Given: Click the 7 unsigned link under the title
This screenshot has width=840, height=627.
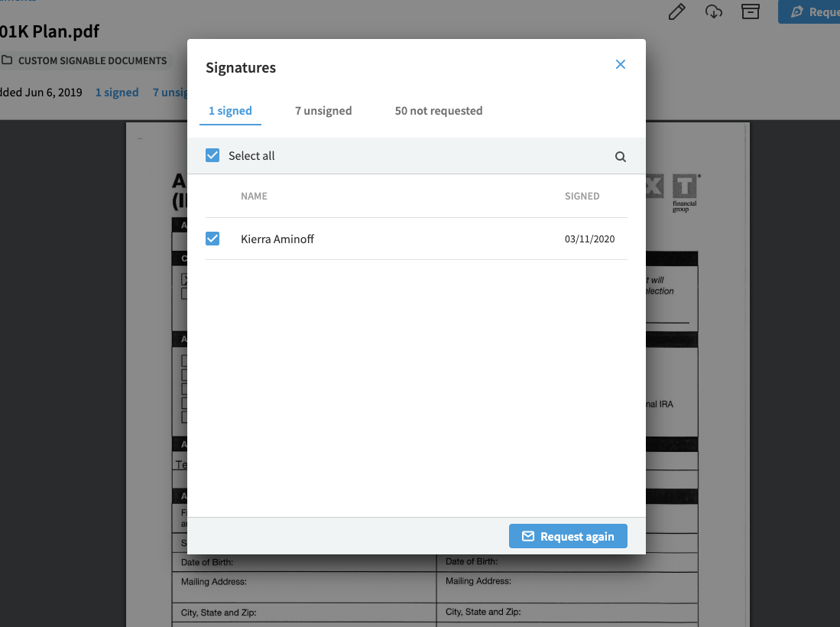Looking at the screenshot, I should pos(170,93).
